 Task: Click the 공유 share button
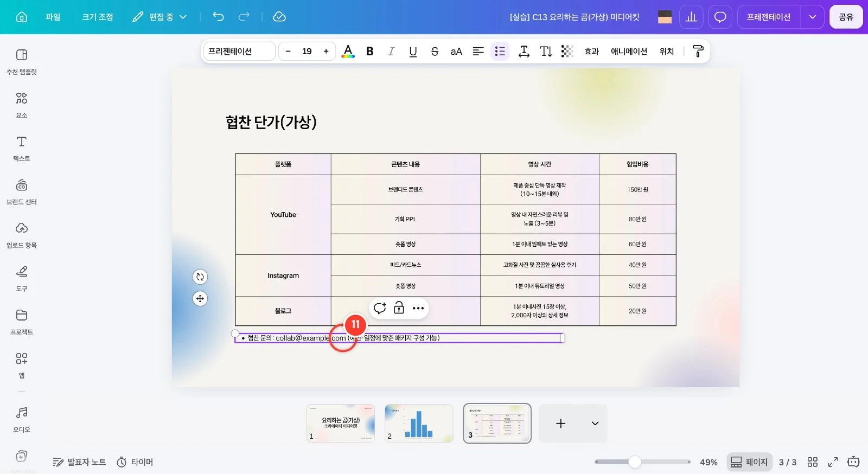point(846,17)
